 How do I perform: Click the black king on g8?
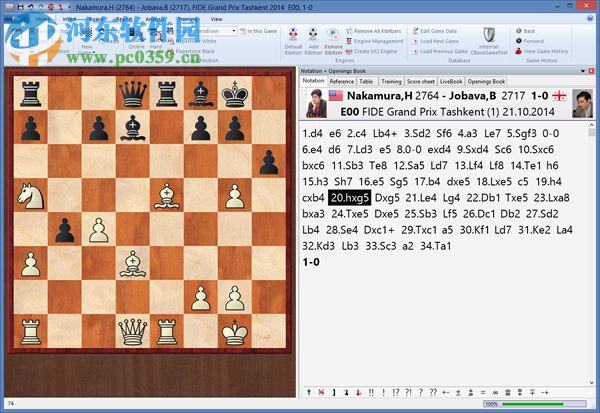point(235,93)
